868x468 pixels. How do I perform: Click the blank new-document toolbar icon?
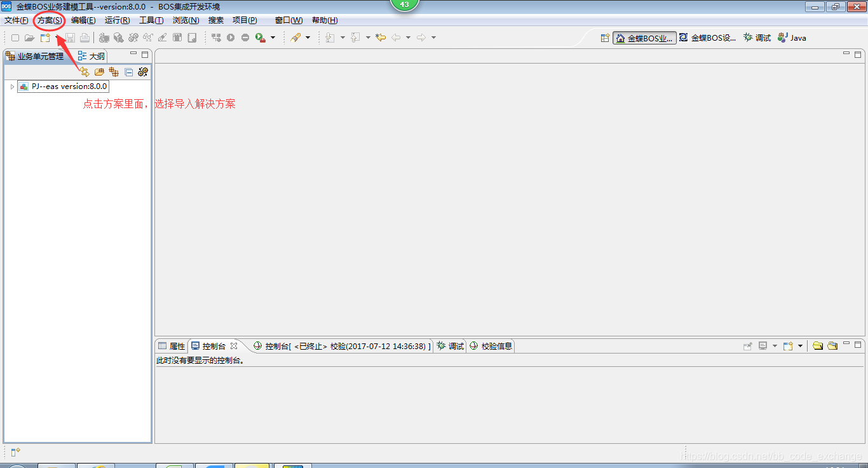click(15, 38)
